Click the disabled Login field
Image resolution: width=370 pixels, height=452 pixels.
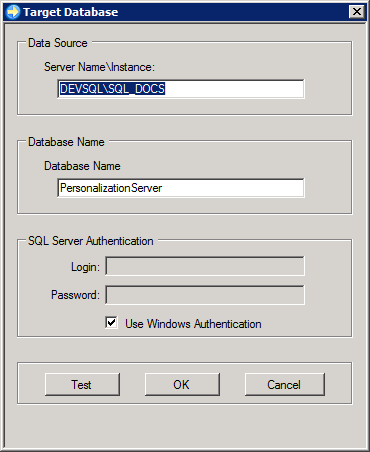click(x=205, y=266)
